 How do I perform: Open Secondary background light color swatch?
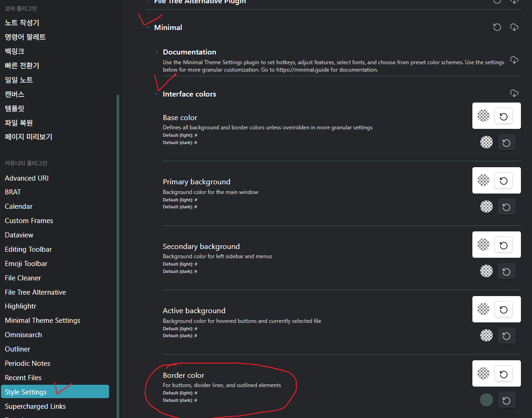tap(483, 245)
